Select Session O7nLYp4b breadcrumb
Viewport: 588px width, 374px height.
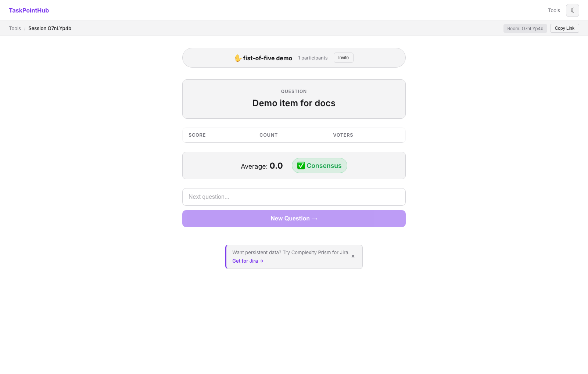point(50,28)
